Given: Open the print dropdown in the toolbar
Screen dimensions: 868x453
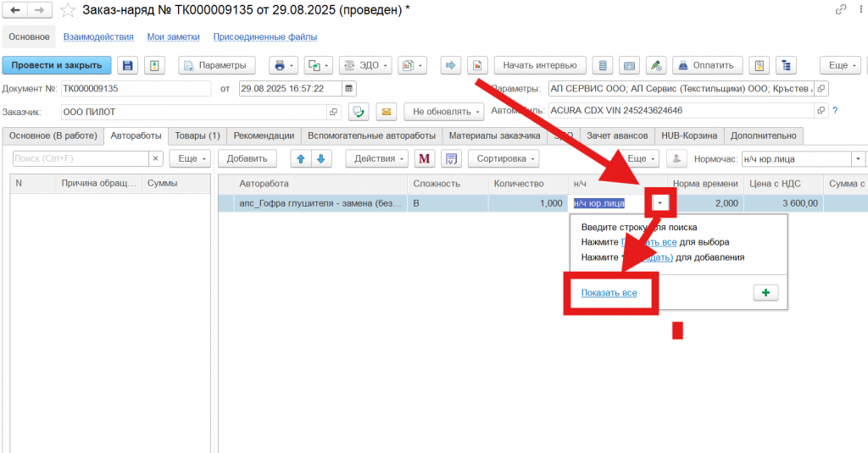Looking at the screenshot, I should point(283,65).
